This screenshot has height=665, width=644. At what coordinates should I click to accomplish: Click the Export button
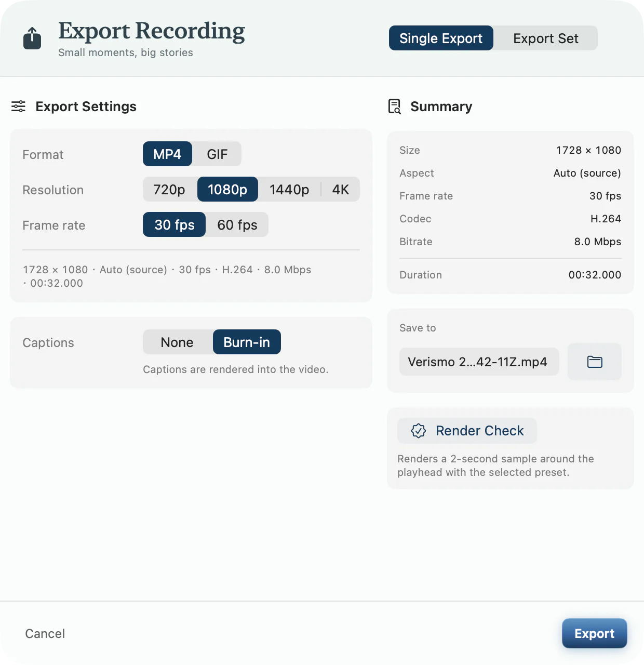tap(595, 633)
